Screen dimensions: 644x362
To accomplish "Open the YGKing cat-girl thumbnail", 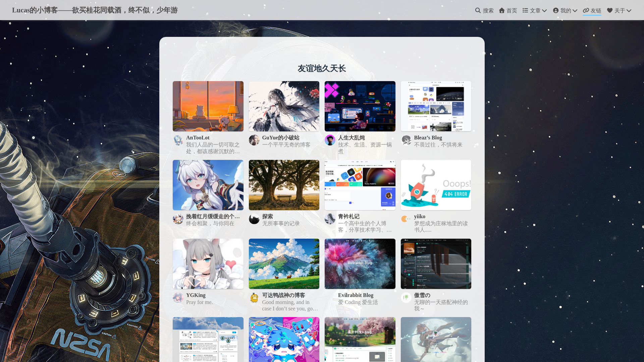I will [208, 264].
